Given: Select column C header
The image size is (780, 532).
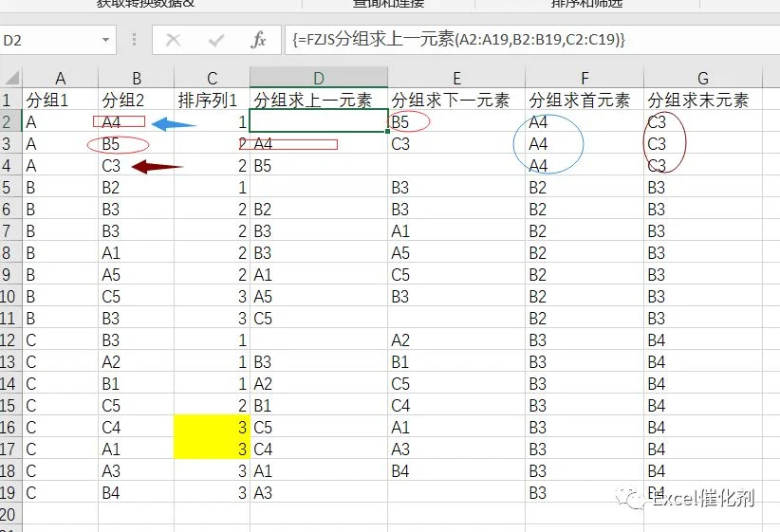Looking at the screenshot, I should tap(212, 78).
